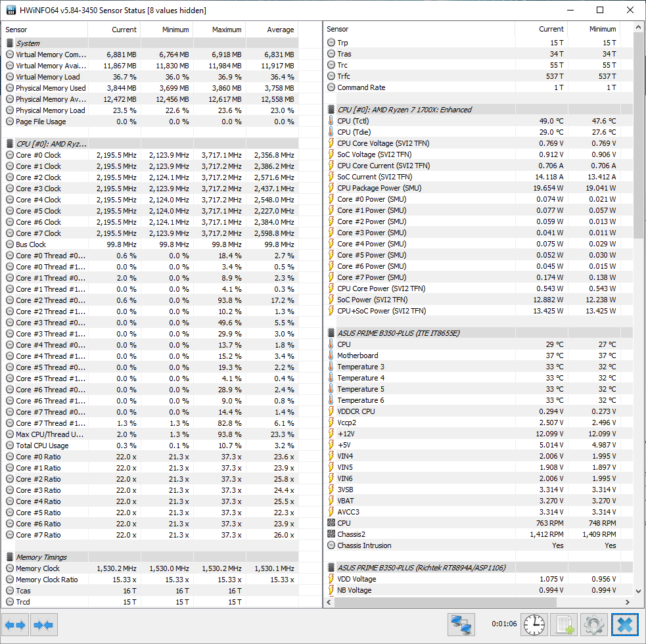Click lightning icon beside +12V
This screenshot has height=644, width=646.
click(x=331, y=434)
